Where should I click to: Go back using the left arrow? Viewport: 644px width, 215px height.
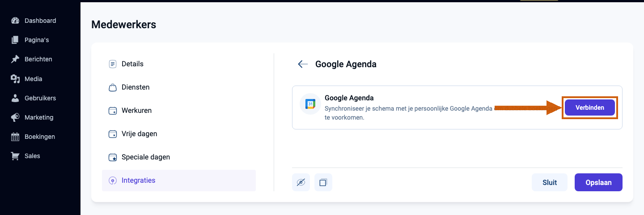(303, 64)
